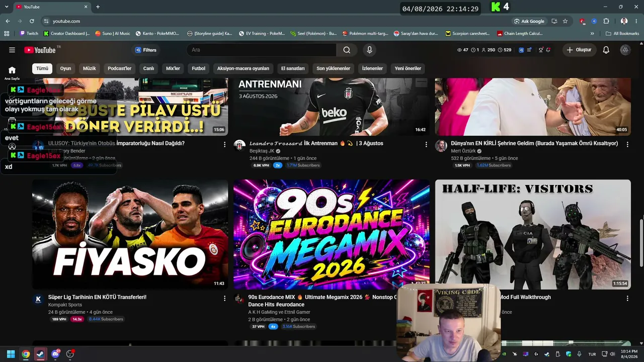This screenshot has height=362, width=644.
Task: Click Chrome profile avatar in toolbar
Action: tap(624, 21)
